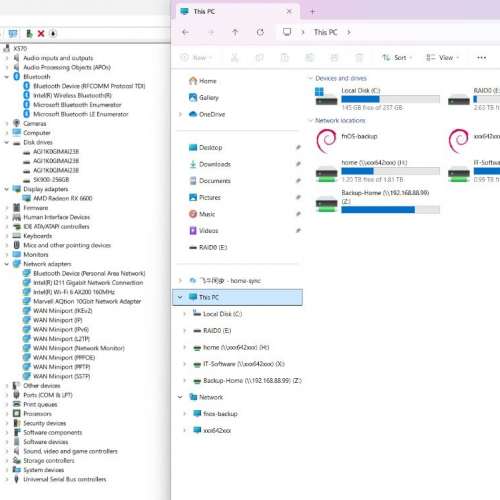Select fnos-backup under Network
This screenshot has width=500, height=500.
point(215,414)
